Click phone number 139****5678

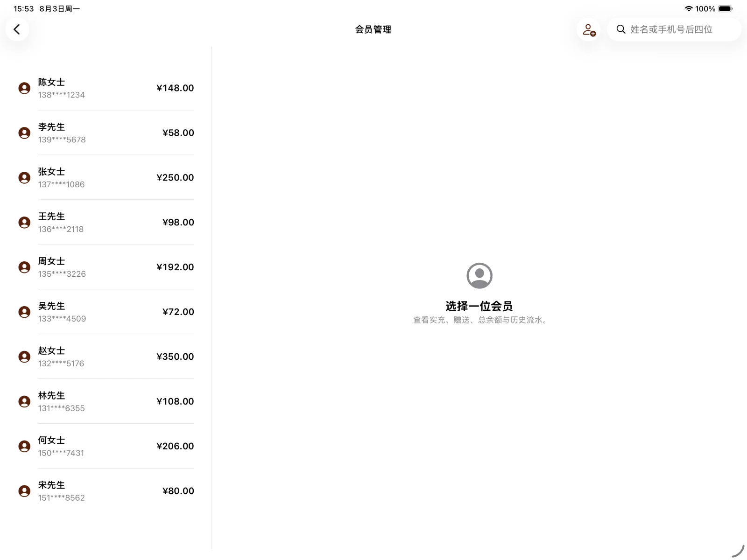point(62,140)
